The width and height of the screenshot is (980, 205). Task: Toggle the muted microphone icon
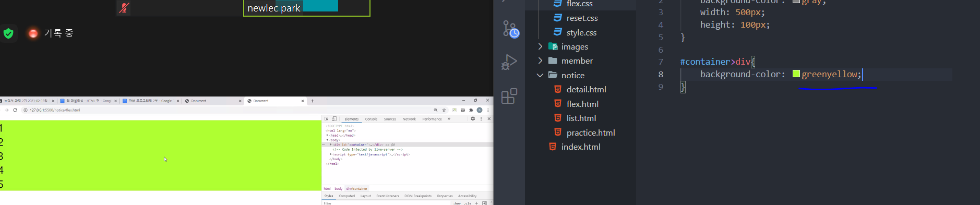pos(124,7)
